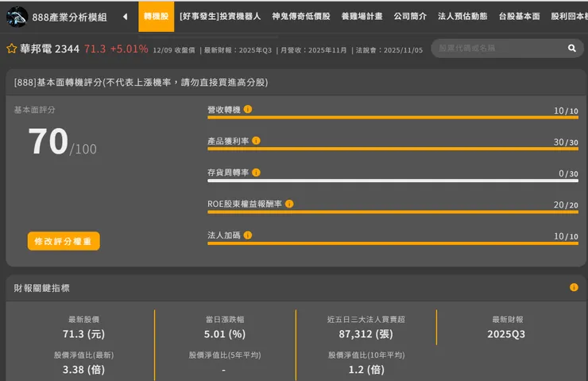
Task: Click the 修改評分權重 button
Action: coord(64,241)
